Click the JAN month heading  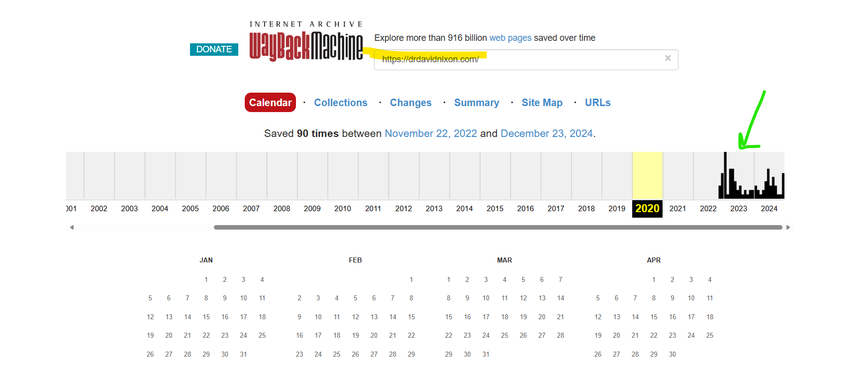point(206,260)
